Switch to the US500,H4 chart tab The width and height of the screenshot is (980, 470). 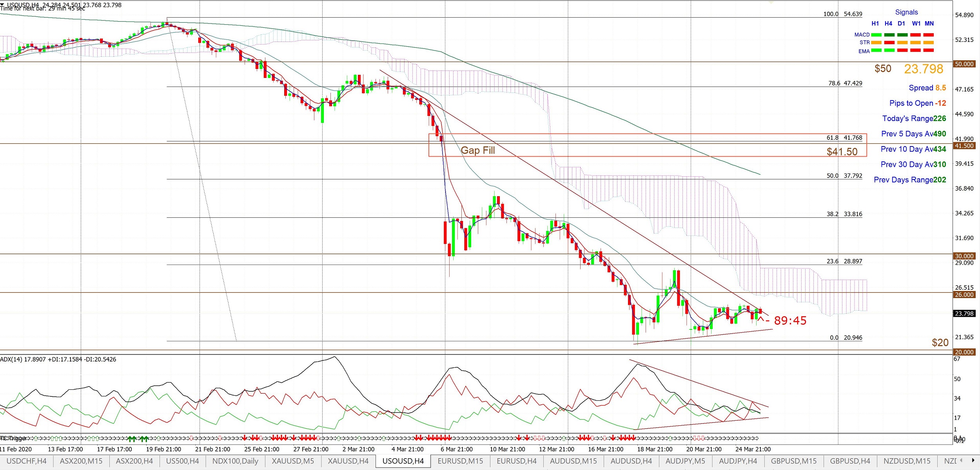pyautogui.click(x=182, y=461)
